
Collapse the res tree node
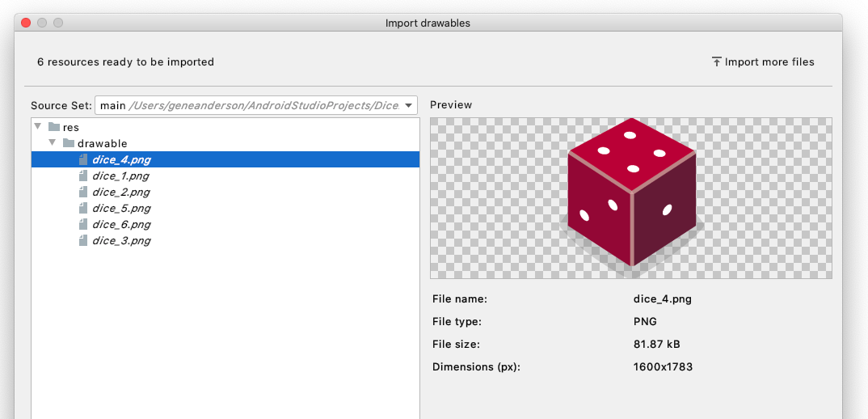pos(37,127)
